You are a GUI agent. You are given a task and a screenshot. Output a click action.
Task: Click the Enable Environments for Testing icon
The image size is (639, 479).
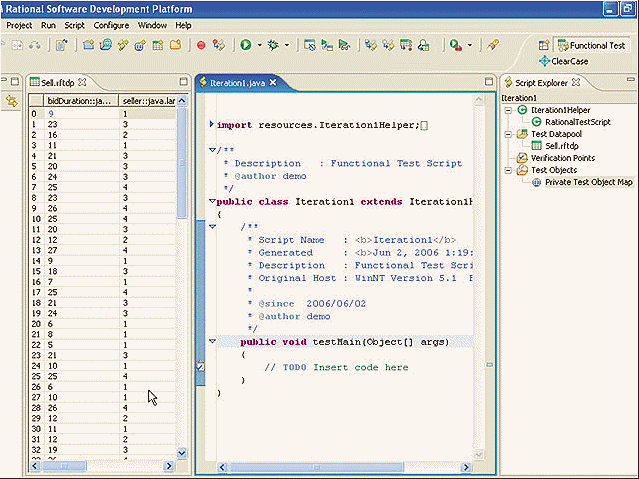pyautogui.click(x=327, y=45)
